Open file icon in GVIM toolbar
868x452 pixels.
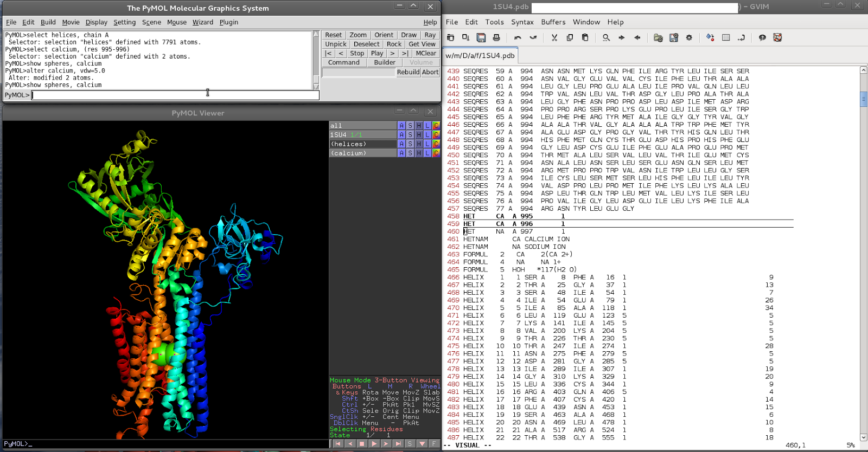pos(450,37)
